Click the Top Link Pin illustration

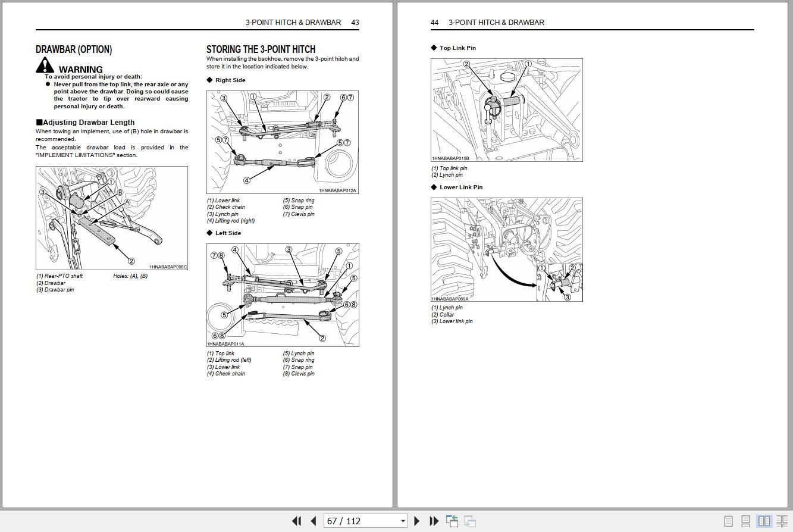pyautogui.click(x=506, y=109)
